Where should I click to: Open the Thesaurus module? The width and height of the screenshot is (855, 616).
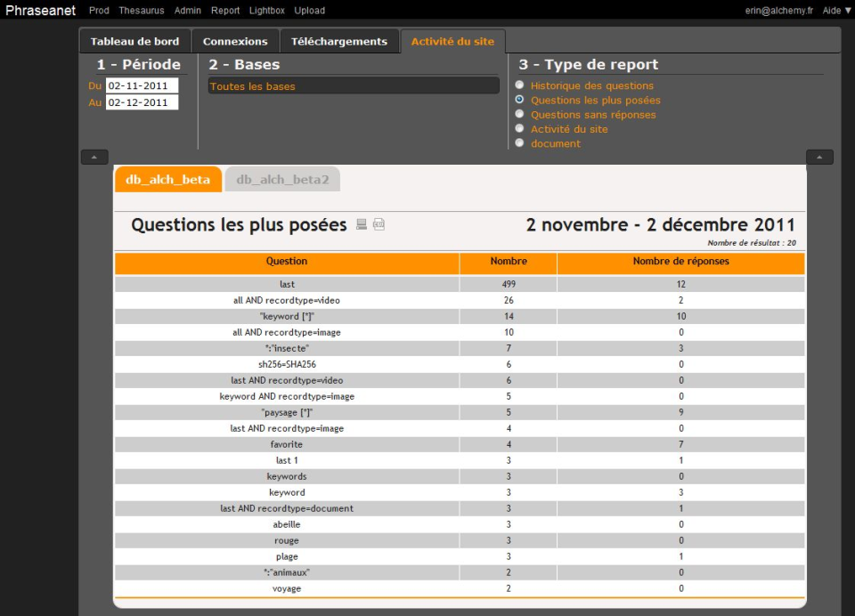tap(142, 10)
